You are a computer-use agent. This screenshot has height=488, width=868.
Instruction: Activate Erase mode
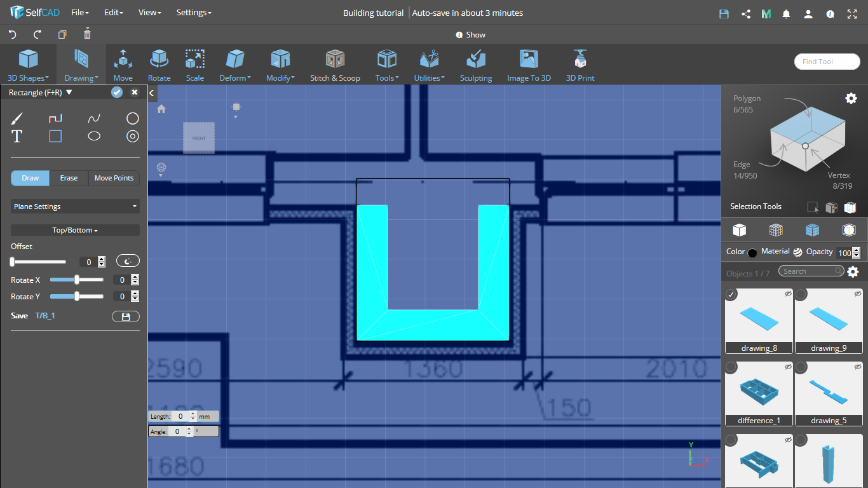[69, 178]
